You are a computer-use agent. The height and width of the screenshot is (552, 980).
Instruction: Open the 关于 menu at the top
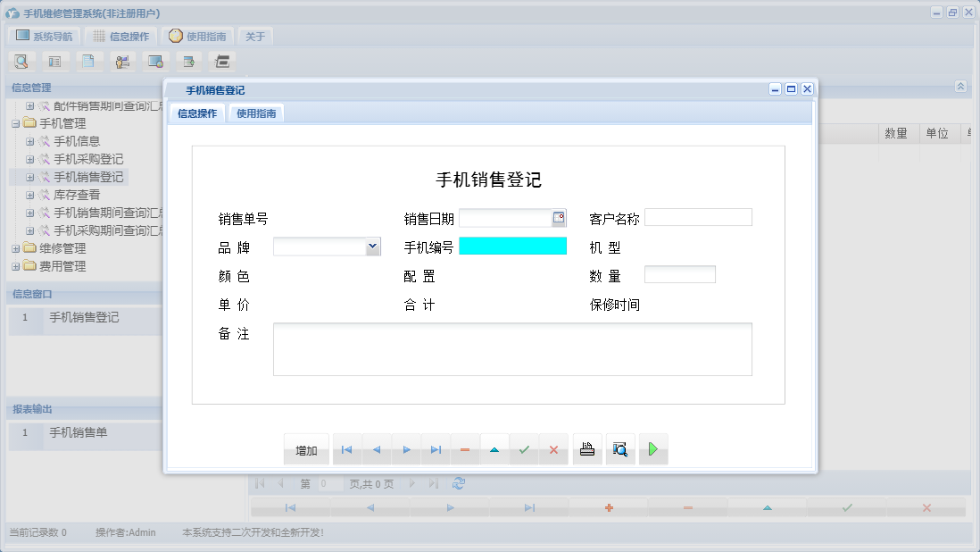click(255, 37)
